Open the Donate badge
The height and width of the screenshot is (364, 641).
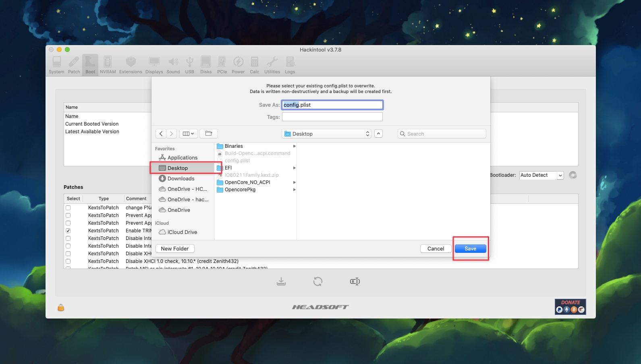(570, 307)
